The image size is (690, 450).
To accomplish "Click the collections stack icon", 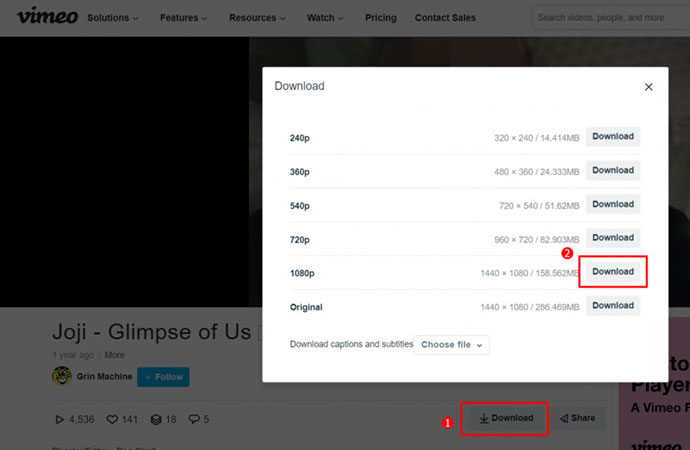I will (x=155, y=419).
